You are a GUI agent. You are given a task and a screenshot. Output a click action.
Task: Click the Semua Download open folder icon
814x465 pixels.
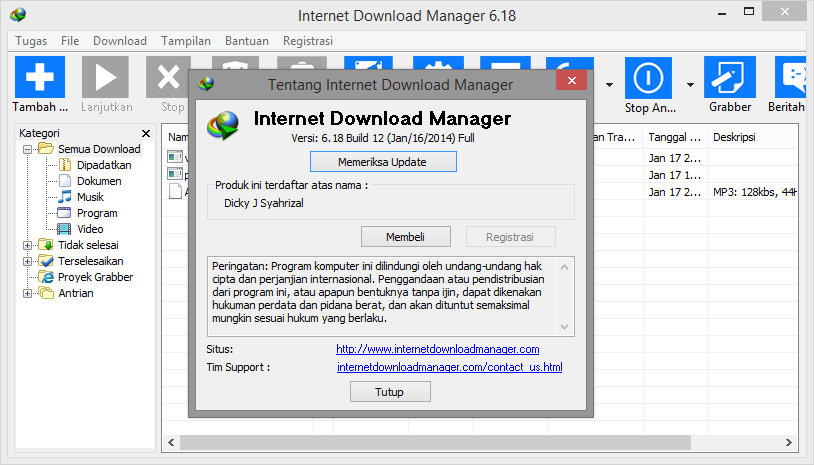point(46,149)
